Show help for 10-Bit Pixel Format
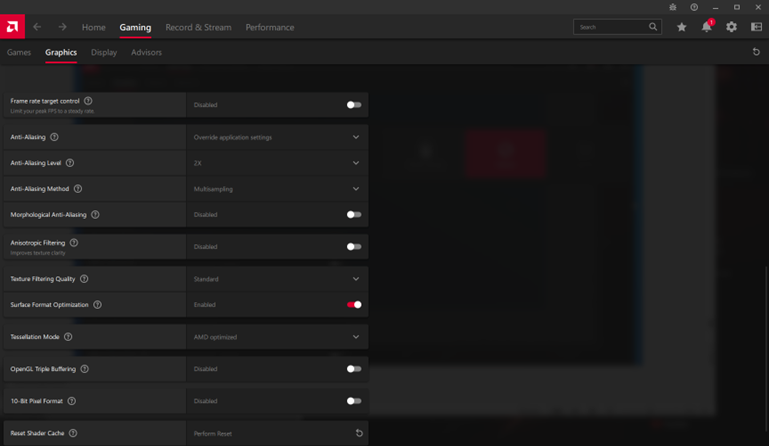The width and height of the screenshot is (769, 446). point(72,401)
